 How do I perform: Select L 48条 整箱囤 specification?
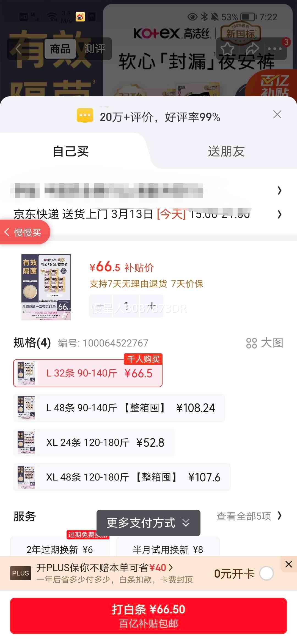click(x=119, y=408)
